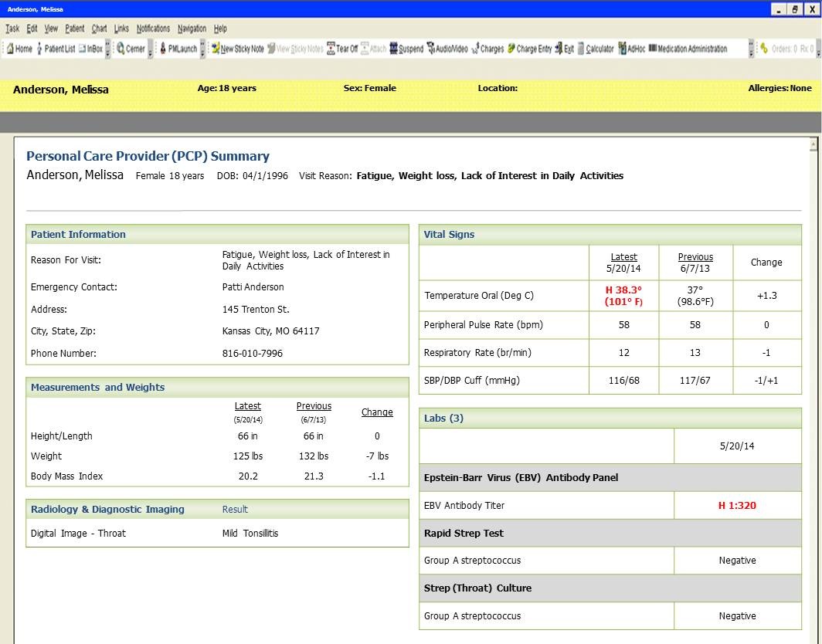Click the patient name in the yellow banner
This screenshot has width=822, height=644.
(61, 90)
